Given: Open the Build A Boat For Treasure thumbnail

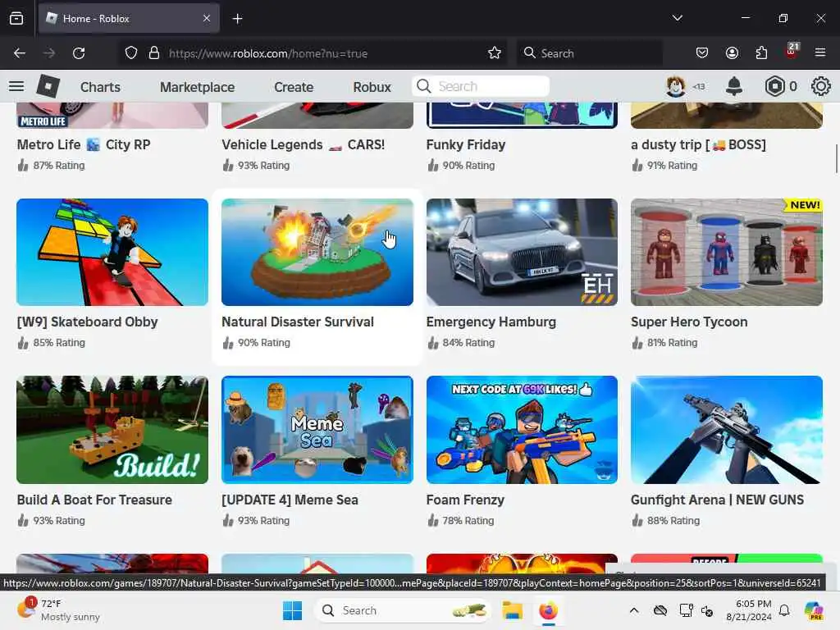Looking at the screenshot, I should (x=112, y=430).
